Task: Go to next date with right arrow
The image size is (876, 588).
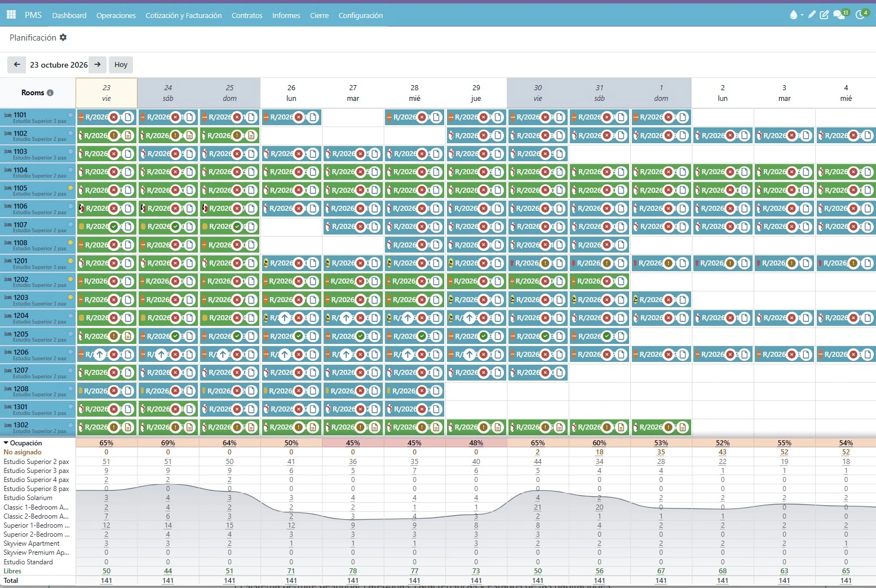Action: [98, 65]
